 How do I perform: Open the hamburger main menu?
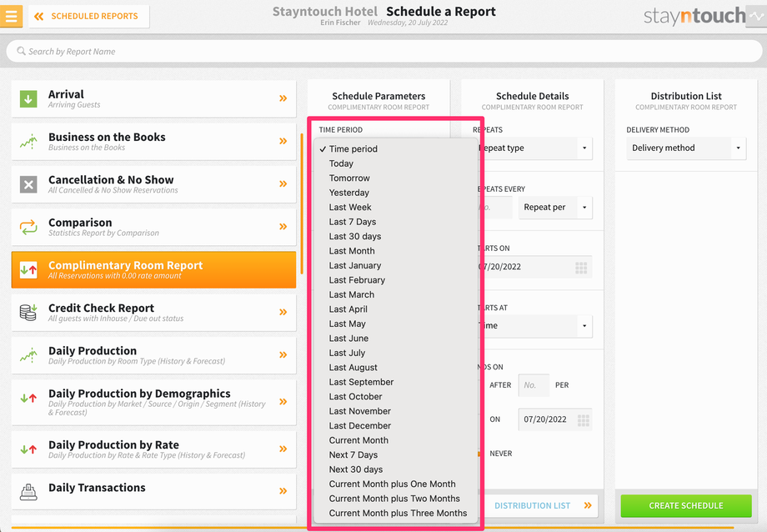pos(11,16)
